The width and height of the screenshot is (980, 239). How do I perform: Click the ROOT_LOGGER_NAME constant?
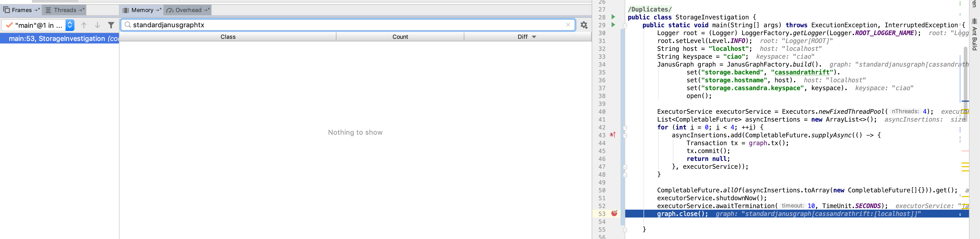pyautogui.click(x=884, y=33)
